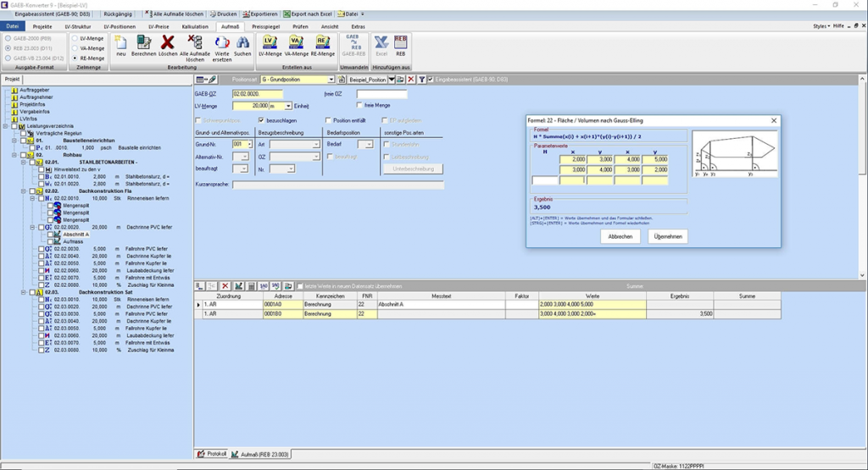The width and height of the screenshot is (868, 470).
Task: Click the Berechnen calculator icon
Action: (143, 42)
